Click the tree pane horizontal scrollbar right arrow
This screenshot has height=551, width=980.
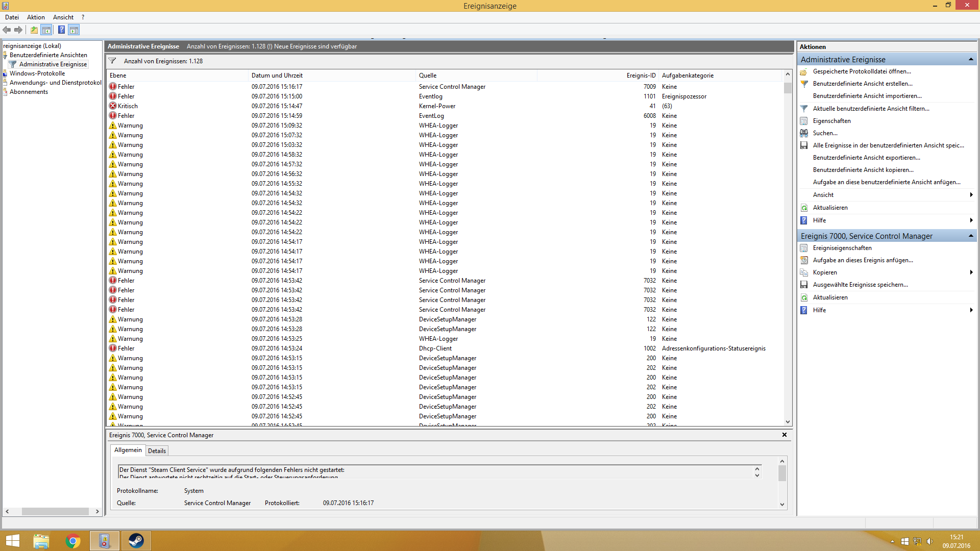(x=97, y=511)
